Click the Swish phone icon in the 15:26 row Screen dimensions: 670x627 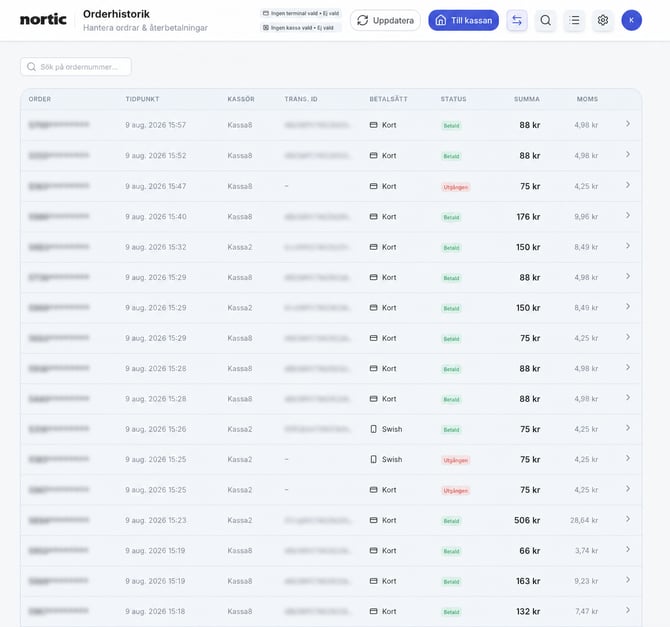click(x=373, y=429)
